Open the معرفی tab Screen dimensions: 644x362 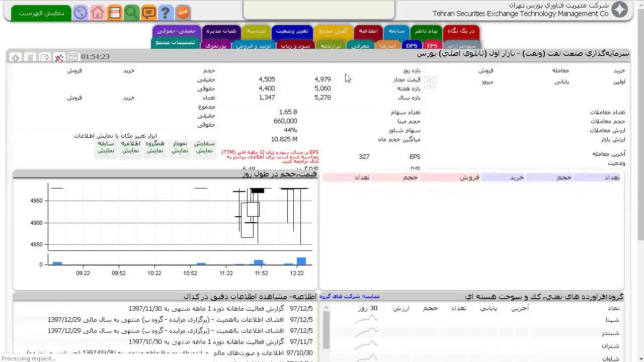pos(360,46)
